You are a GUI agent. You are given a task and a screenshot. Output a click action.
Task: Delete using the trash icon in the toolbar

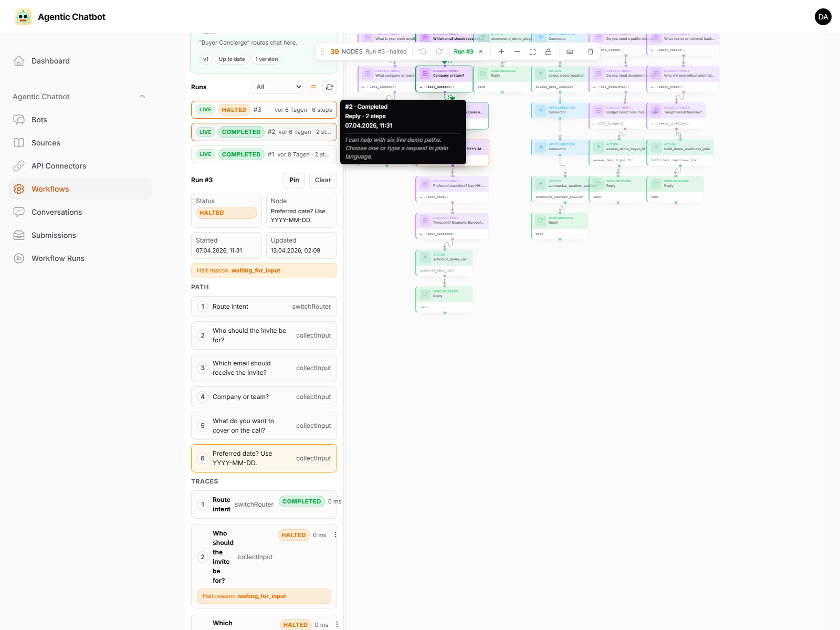pos(591,51)
